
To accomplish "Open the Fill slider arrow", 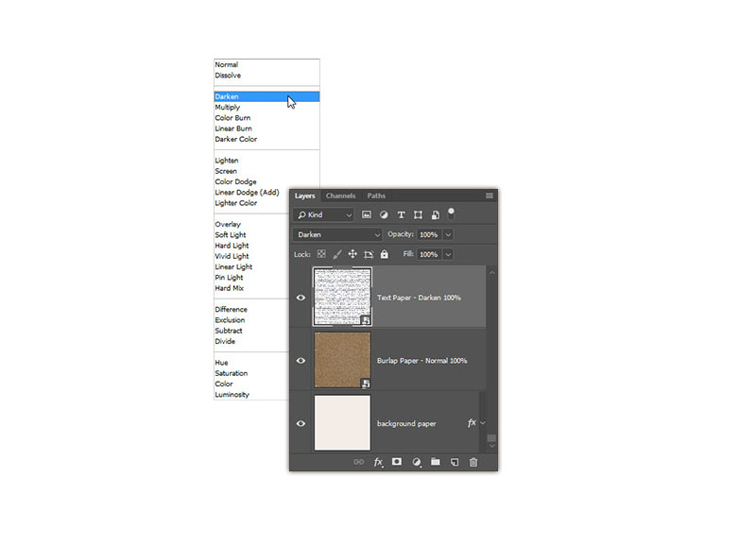I will pyautogui.click(x=448, y=254).
